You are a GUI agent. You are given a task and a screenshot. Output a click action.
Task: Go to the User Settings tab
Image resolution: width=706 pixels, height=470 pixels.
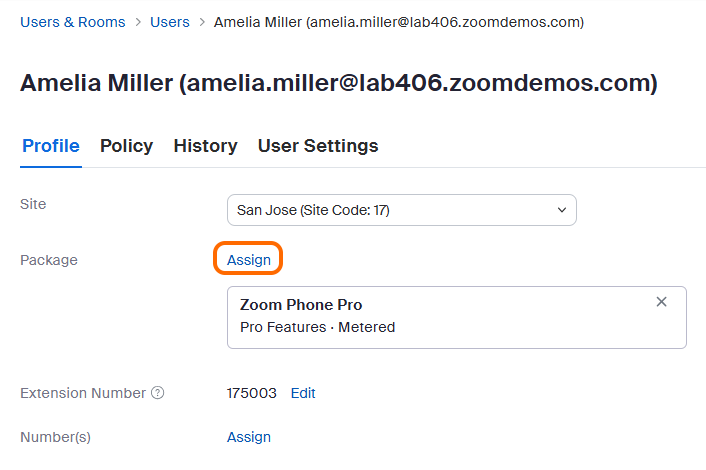point(318,146)
